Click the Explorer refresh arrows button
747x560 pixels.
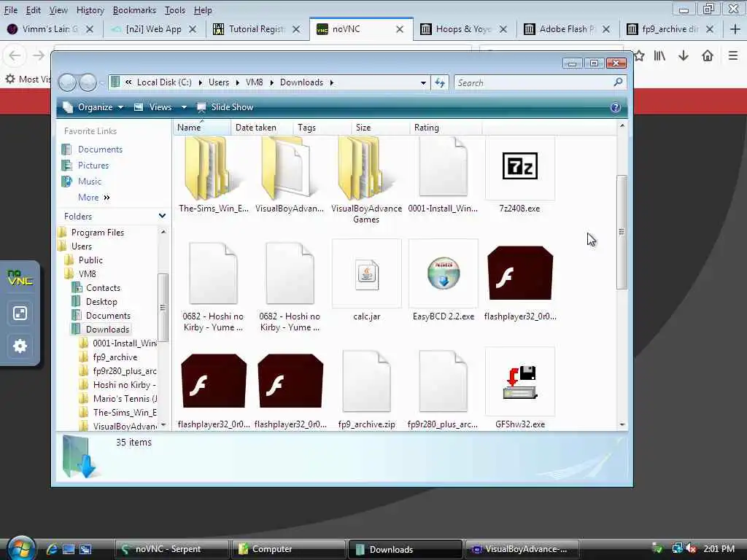pyautogui.click(x=440, y=83)
